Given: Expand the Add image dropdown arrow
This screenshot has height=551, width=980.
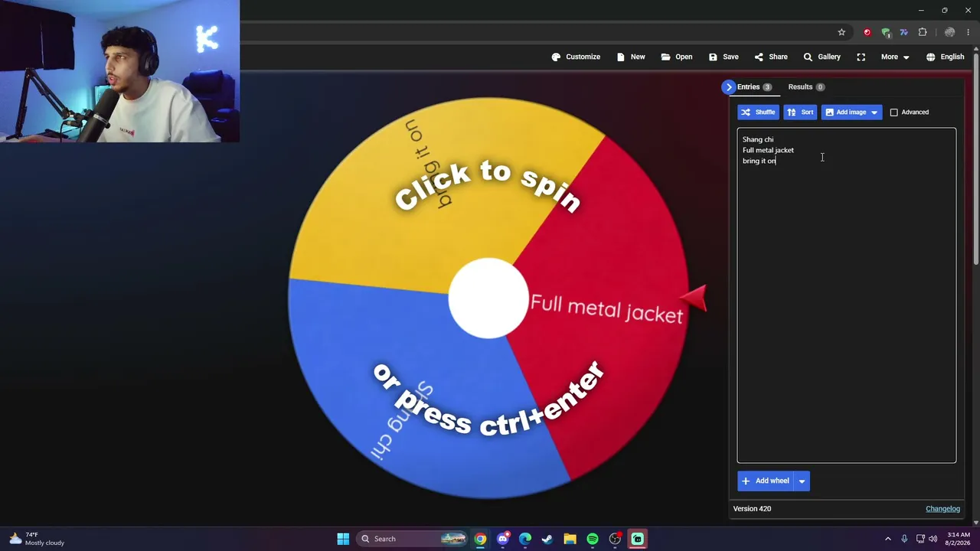Looking at the screenshot, I should pyautogui.click(x=874, y=112).
